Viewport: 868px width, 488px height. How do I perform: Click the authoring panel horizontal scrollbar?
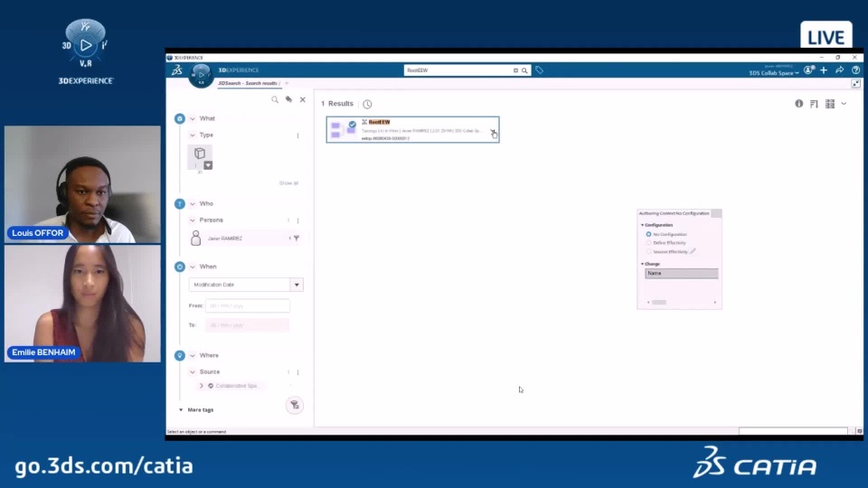point(659,303)
